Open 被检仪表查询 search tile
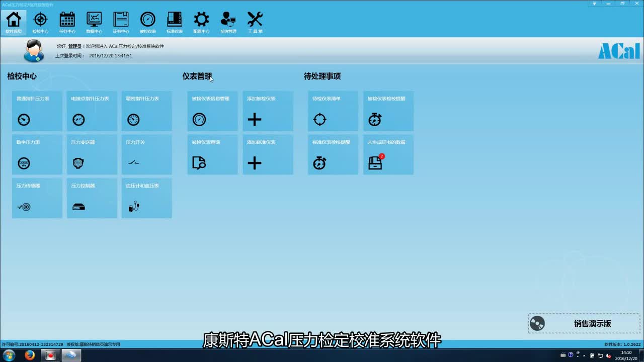This screenshot has width=644, height=362. tap(212, 154)
